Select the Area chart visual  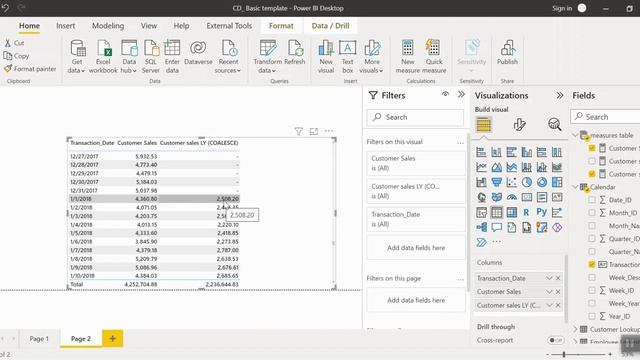pos(496,167)
